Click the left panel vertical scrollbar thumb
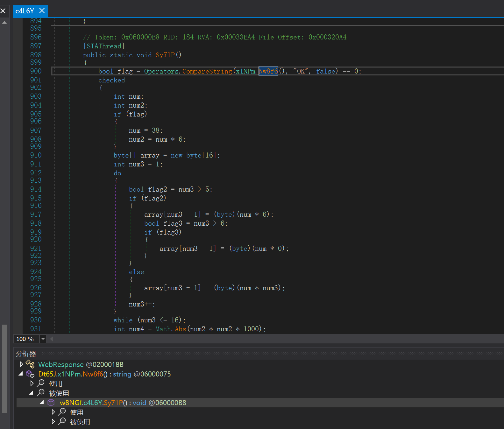 click(x=4, y=369)
